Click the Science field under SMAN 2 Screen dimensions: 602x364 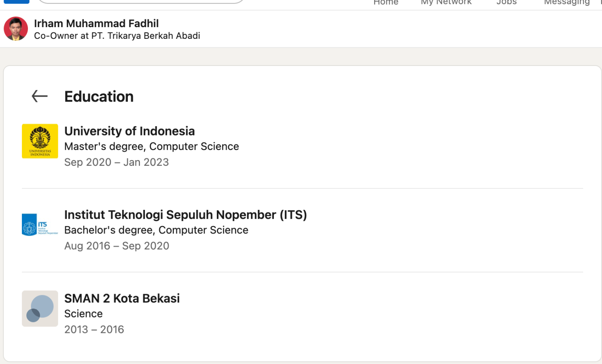point(83,314)
